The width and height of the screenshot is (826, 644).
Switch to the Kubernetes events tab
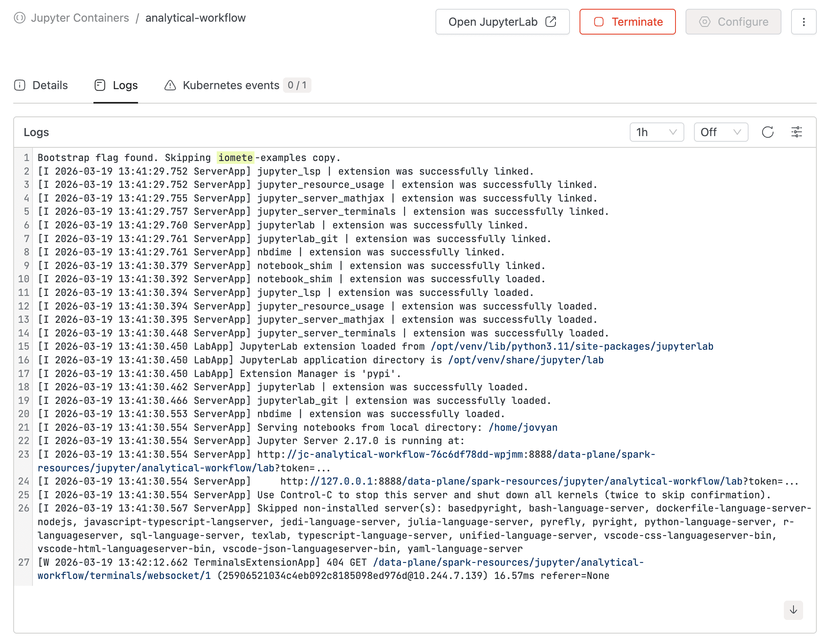231,85
